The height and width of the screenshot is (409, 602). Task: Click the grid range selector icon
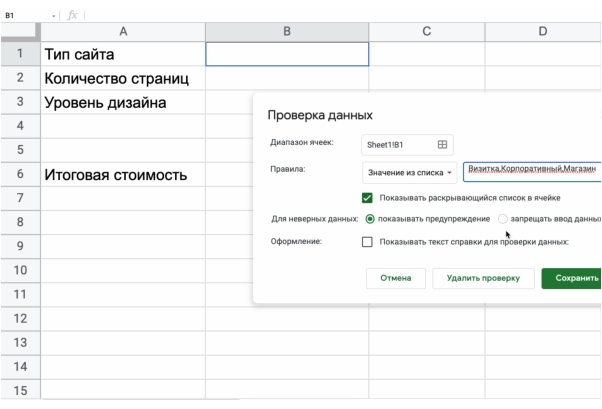[x=443, y=144]
